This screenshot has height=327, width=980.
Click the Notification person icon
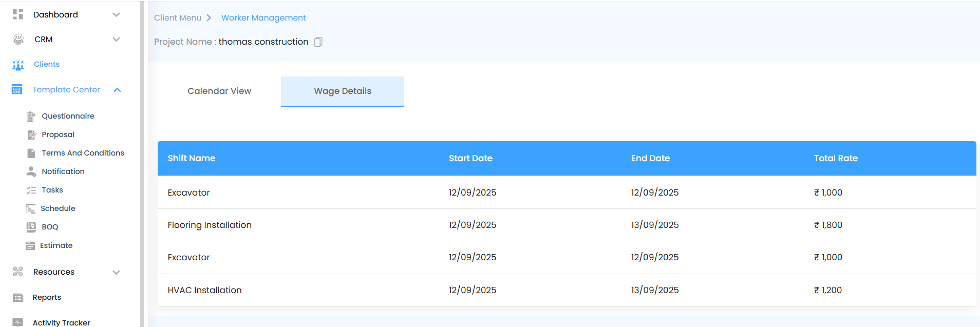pos(31,171)
